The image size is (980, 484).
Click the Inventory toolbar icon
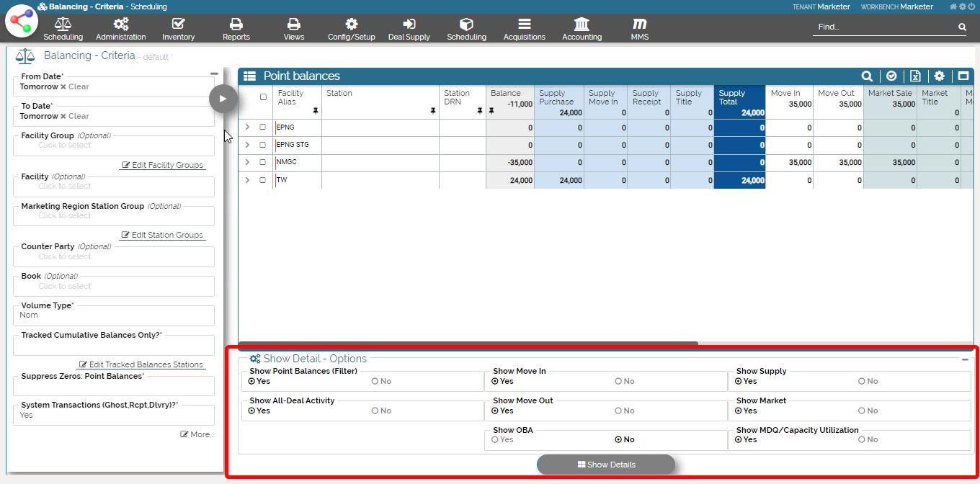(x=178, y=29)
